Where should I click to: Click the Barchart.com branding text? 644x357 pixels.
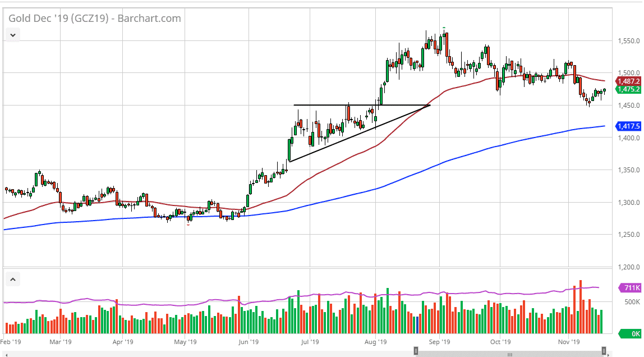click(151, 18)
